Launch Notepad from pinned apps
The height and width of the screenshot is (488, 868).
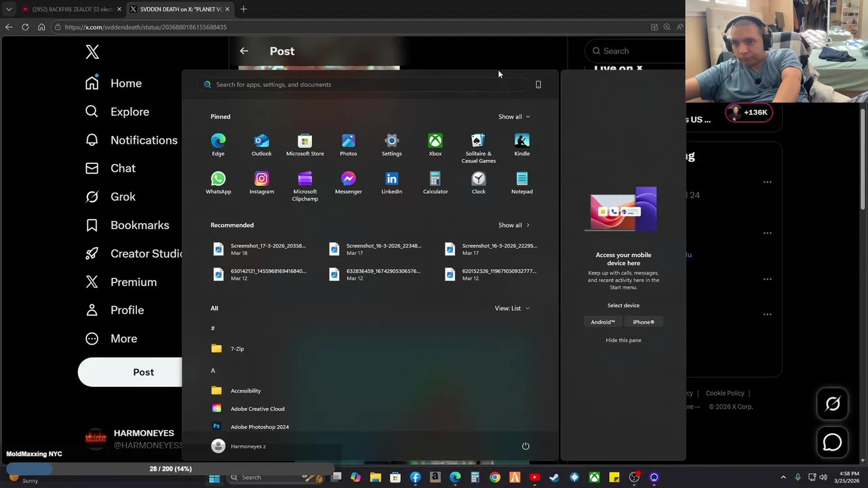click(x=521, y=183)
